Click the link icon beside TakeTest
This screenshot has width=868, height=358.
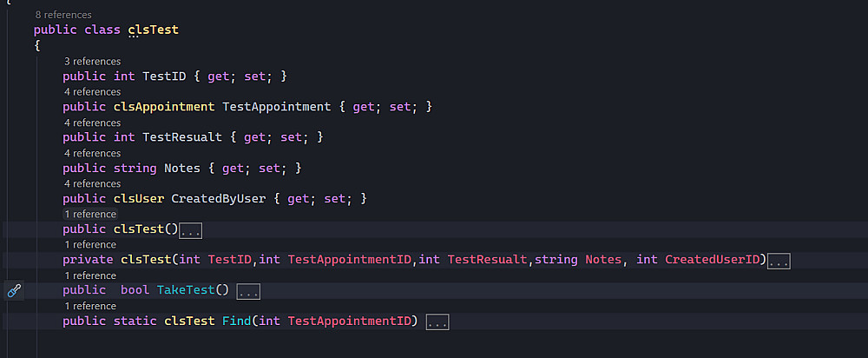click(x=14, y=291)
